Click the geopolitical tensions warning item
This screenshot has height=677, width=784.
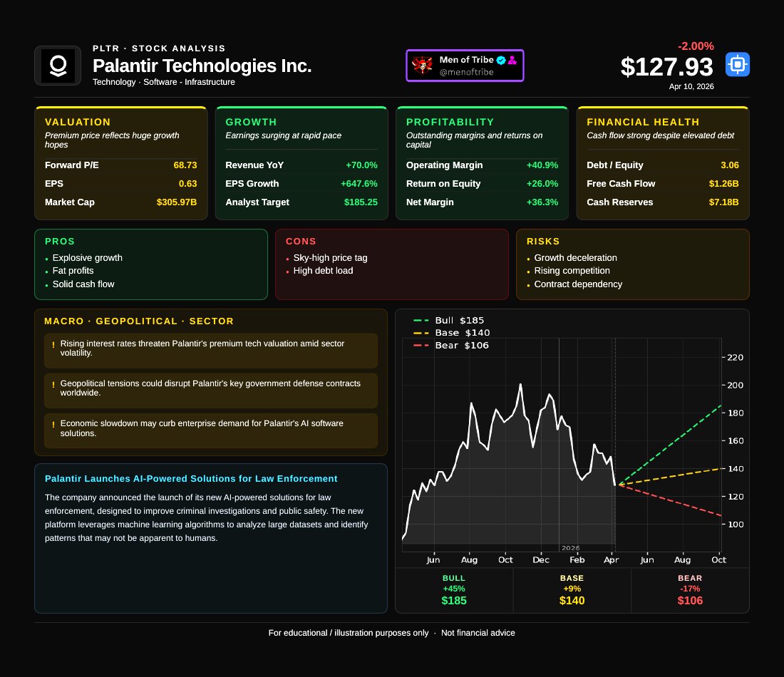point(210,391)
